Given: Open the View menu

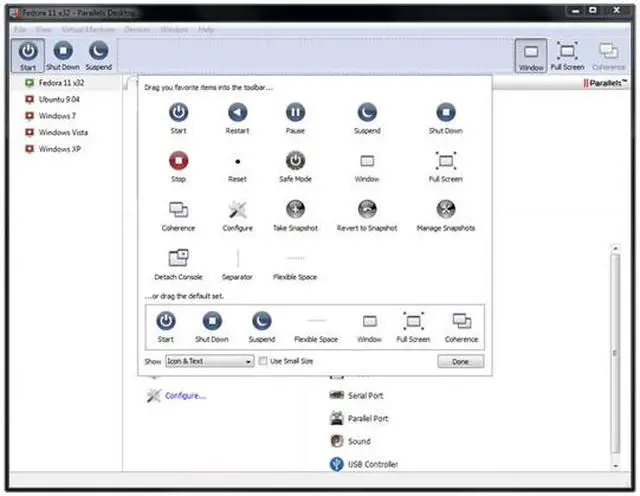Looking at the screenshot, I should (43, 29).
